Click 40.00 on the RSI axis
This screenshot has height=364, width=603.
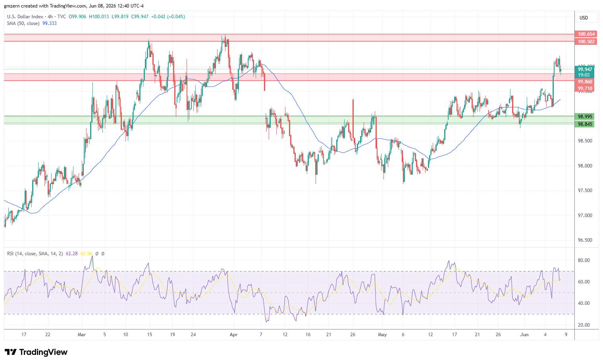584,303
